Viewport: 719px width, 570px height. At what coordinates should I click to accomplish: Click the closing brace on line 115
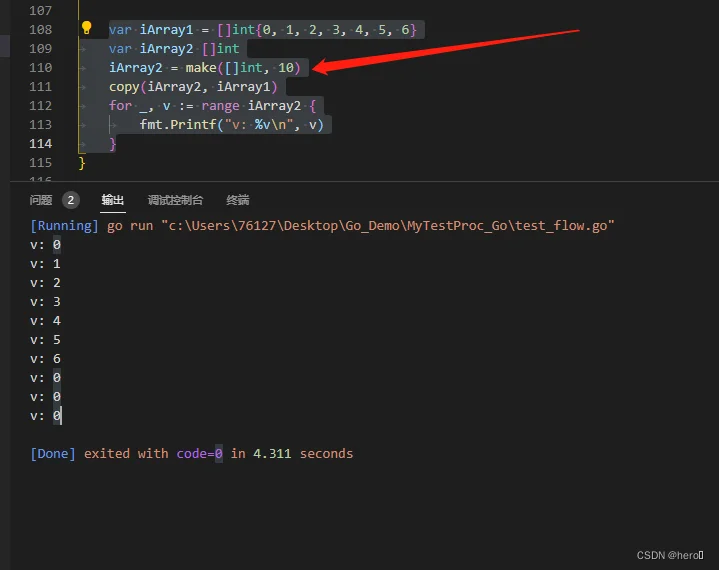82,162
